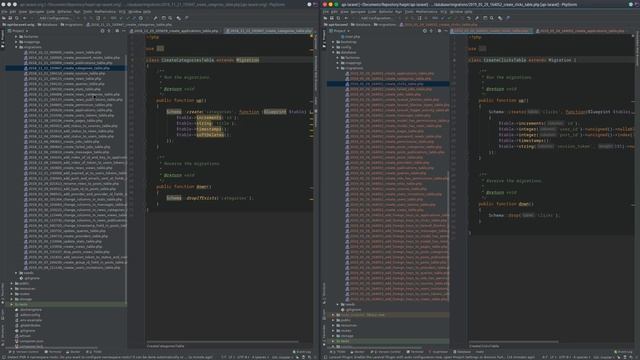Open Settings wrench icon in right window toolbar
This screenshot has width=640, height=360.
[477, 18]
